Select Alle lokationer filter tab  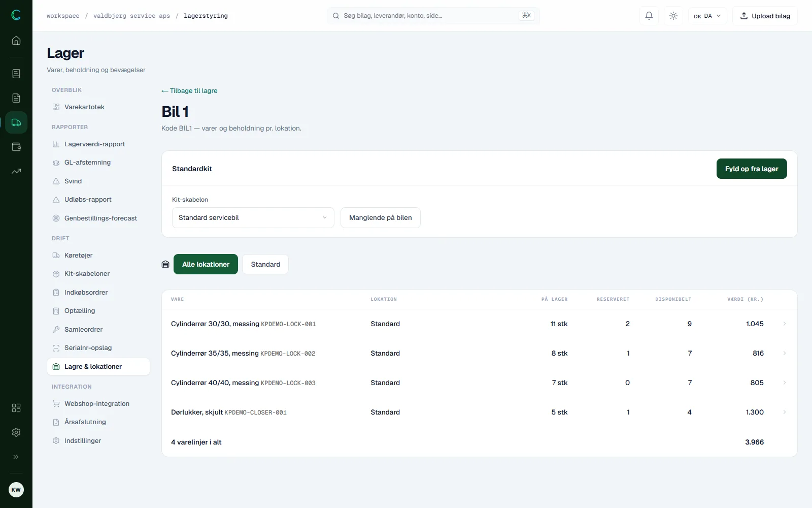[206, 264]
